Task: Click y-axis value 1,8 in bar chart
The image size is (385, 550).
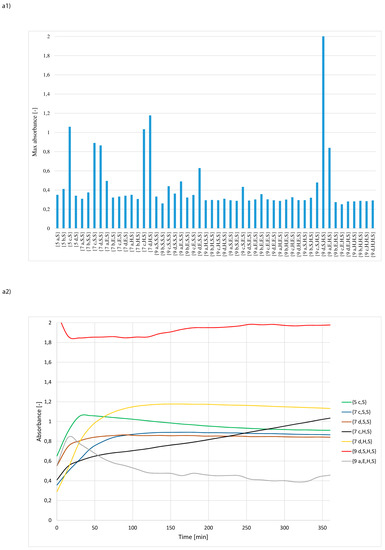Action: (x=46, y=56)
